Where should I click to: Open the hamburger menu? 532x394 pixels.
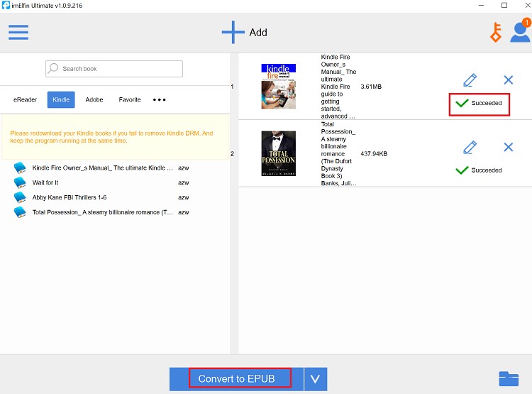click(x=18, y=32)
